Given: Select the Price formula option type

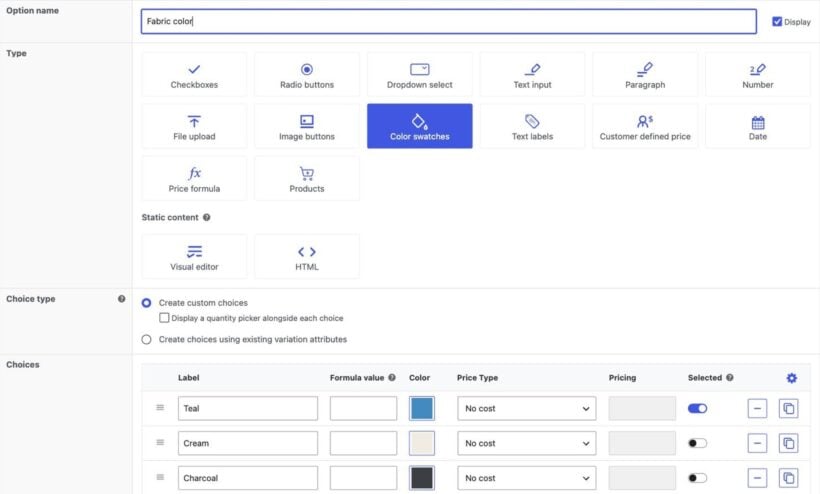Looking at the screenshot, I should tap(194, 178).
